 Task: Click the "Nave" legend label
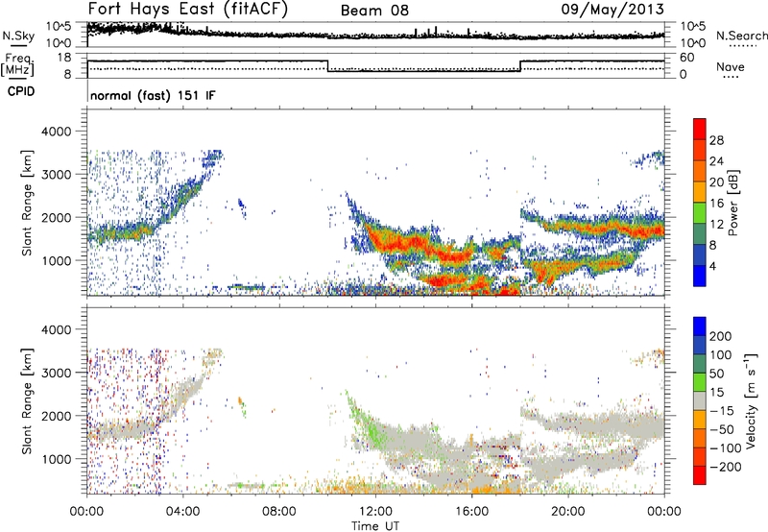point(731,66)
